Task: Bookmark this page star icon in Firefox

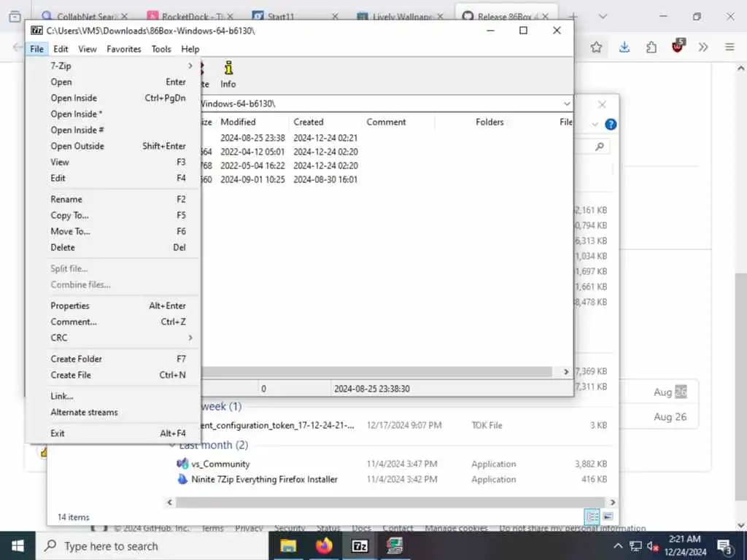Action: click(x=596, y=47)
